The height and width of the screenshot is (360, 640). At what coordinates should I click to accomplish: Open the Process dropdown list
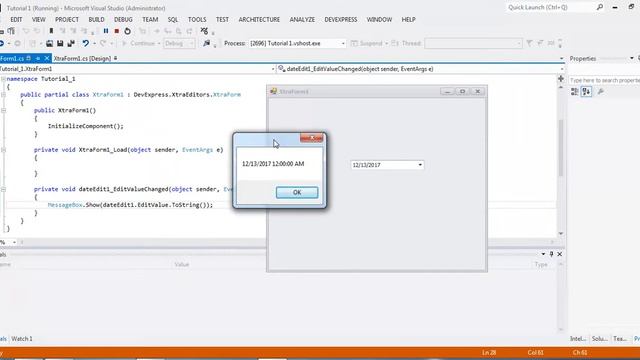[x=343, y=43]
